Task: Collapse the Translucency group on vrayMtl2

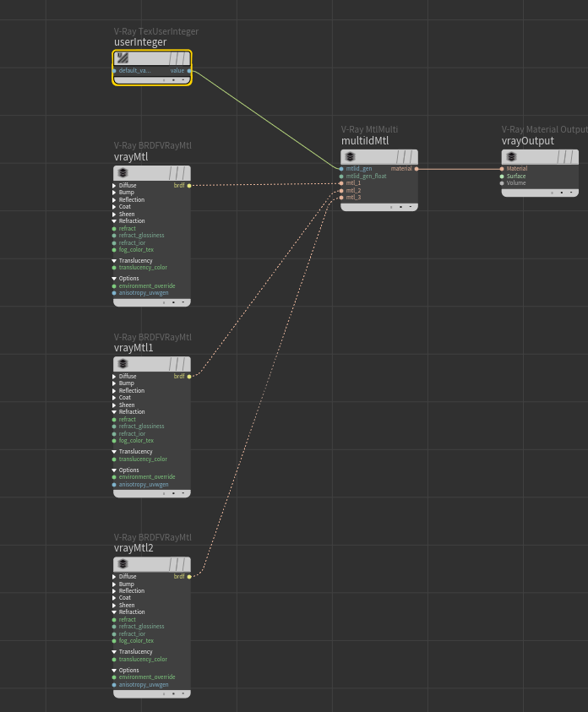Action: (114, 651)
